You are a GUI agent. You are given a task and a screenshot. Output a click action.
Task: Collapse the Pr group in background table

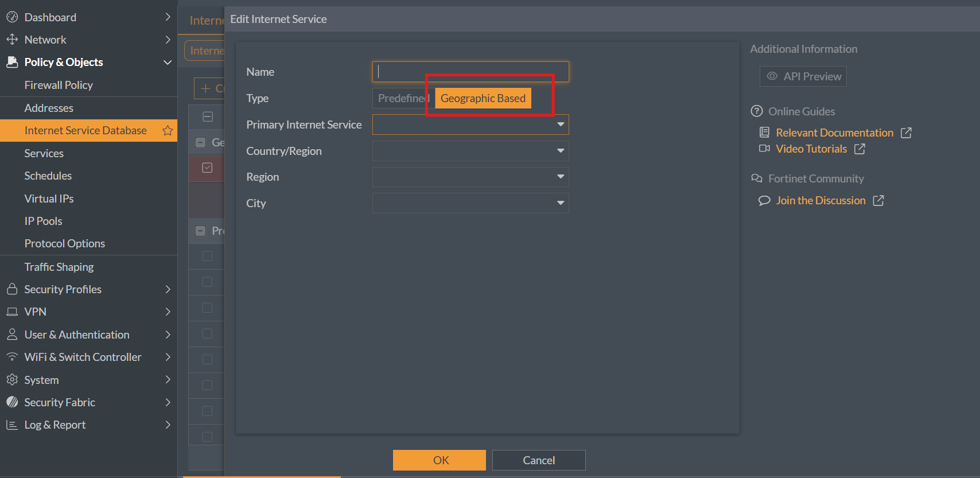(x=200, y=231)
